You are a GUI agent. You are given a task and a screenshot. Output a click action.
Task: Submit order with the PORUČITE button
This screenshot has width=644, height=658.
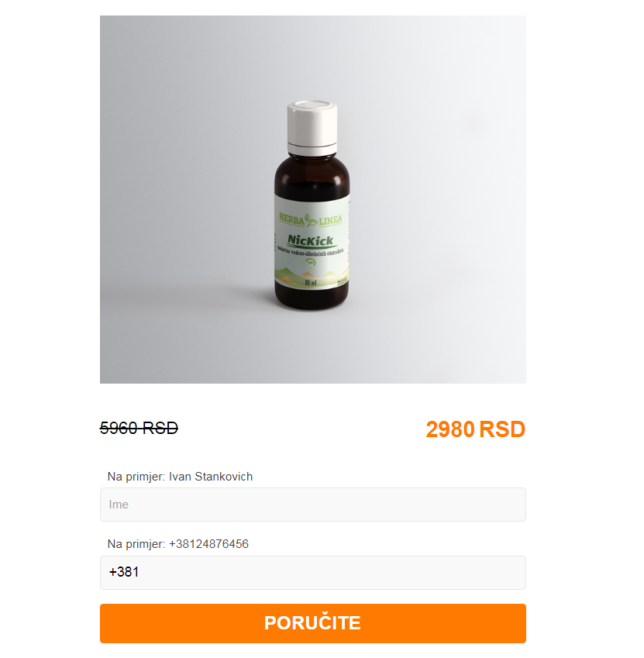(312, 623)
